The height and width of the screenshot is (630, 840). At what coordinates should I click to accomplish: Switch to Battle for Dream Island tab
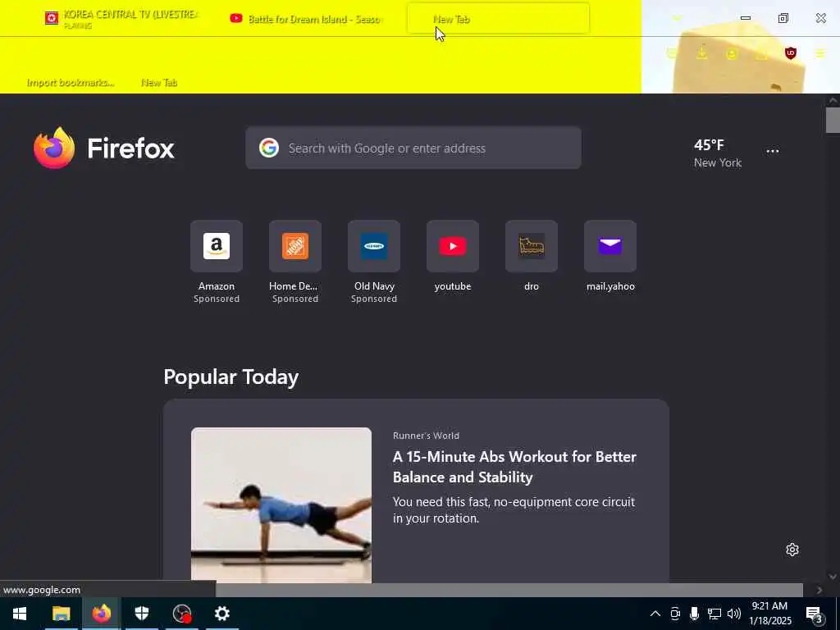[x=307, y=19]
